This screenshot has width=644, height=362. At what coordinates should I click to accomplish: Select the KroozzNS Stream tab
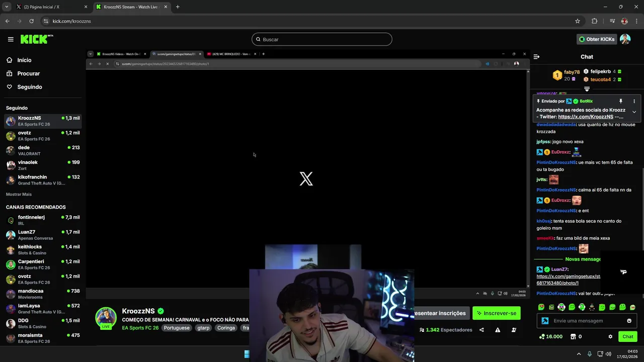pyautogui.click(x=132, y=7)
